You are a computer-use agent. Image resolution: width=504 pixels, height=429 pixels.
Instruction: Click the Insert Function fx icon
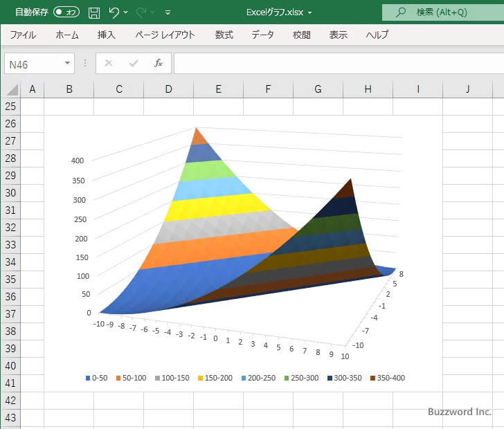159,63
